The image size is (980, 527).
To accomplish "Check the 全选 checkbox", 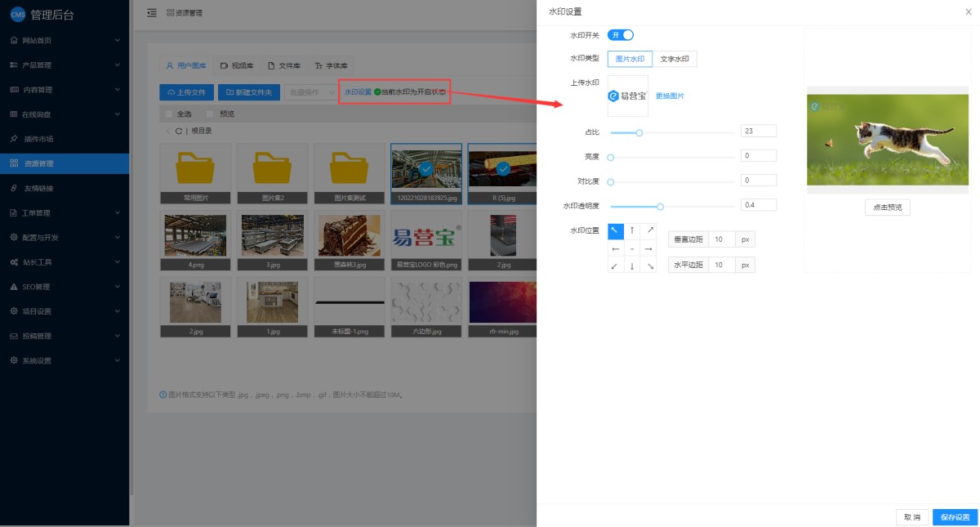I will (x=169, y=114).
